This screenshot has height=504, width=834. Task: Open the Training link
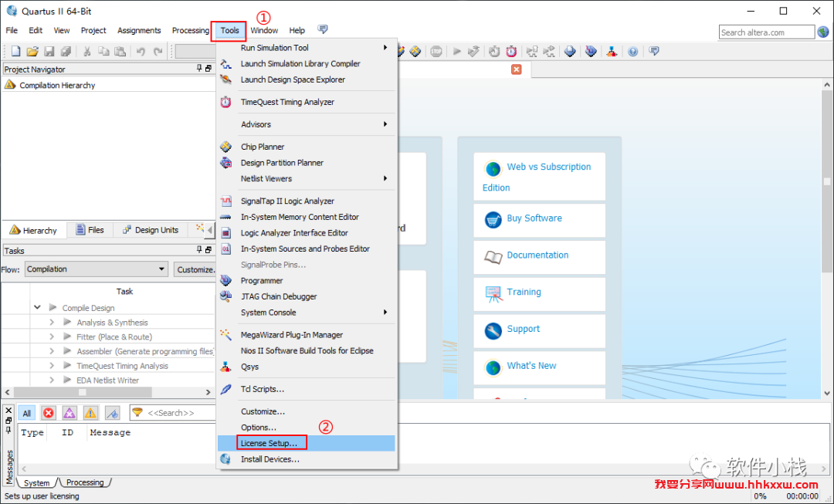point(539,293)
